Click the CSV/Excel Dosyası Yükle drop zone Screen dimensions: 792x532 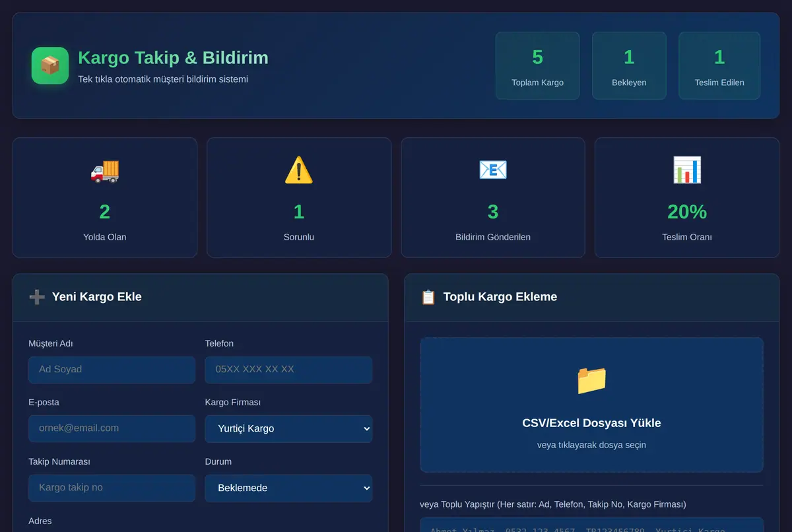pos(591,405)
